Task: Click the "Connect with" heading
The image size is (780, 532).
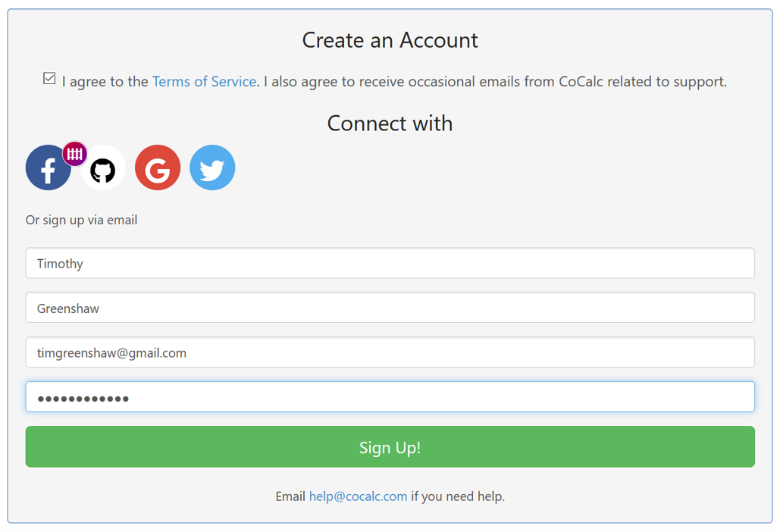Action: (390, 123)
